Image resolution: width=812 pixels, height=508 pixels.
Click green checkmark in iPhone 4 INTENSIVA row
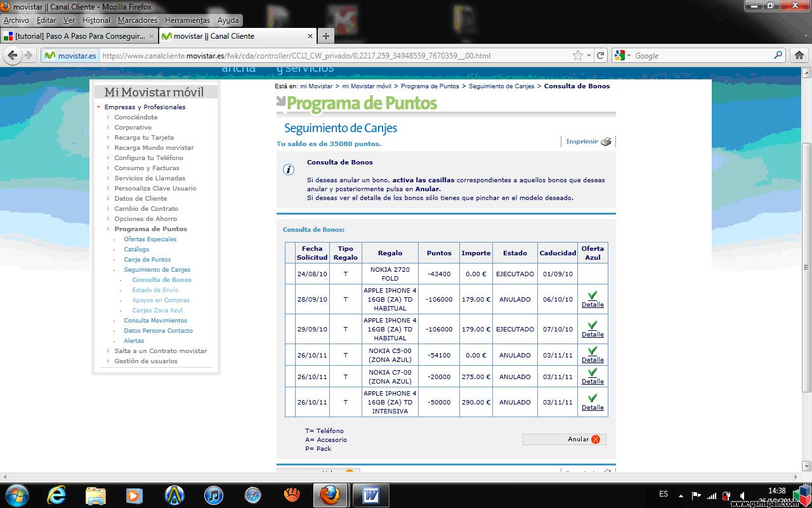tap(593, 398)
